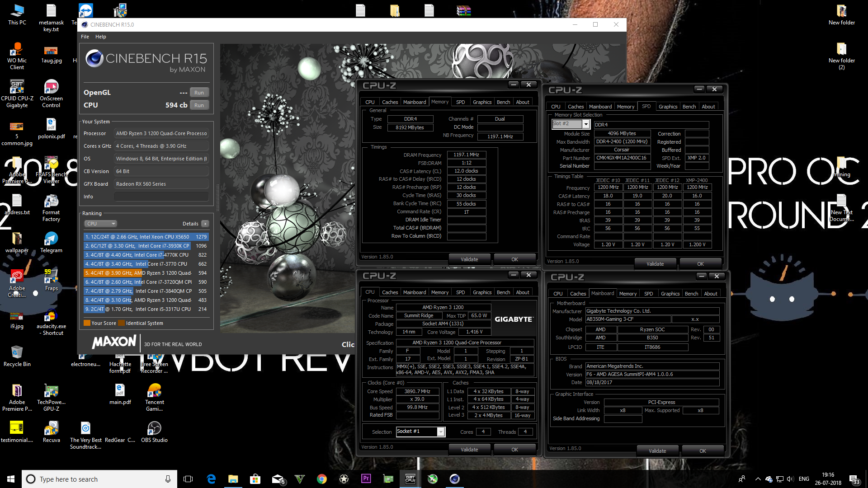Click OK in the CPU-Z Mainboard window
The width and height of the screenshot is (868, 488).
click(703, 451)
